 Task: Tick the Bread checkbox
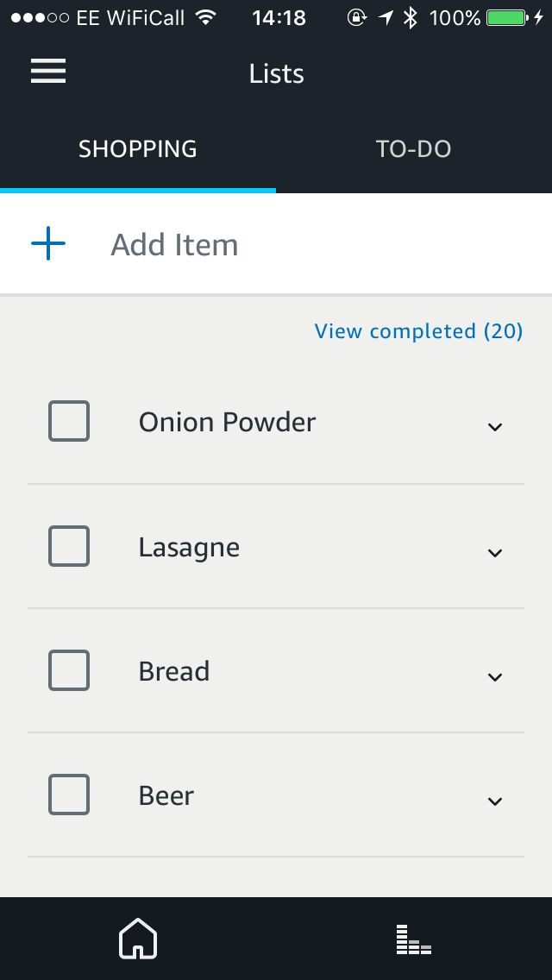(69, 670)
